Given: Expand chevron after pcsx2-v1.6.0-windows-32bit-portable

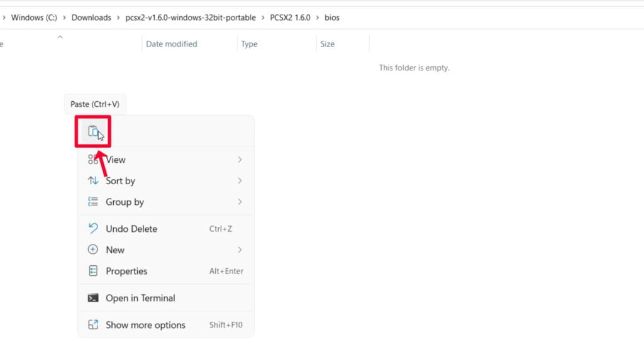Looking at the screenshot, I should pos(263,18).
